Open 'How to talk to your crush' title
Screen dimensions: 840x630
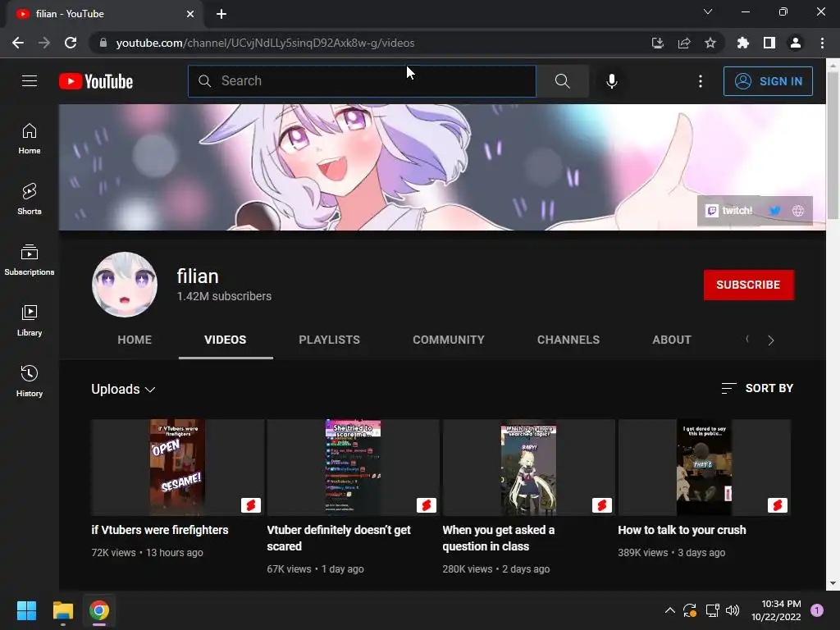[682, 530]
